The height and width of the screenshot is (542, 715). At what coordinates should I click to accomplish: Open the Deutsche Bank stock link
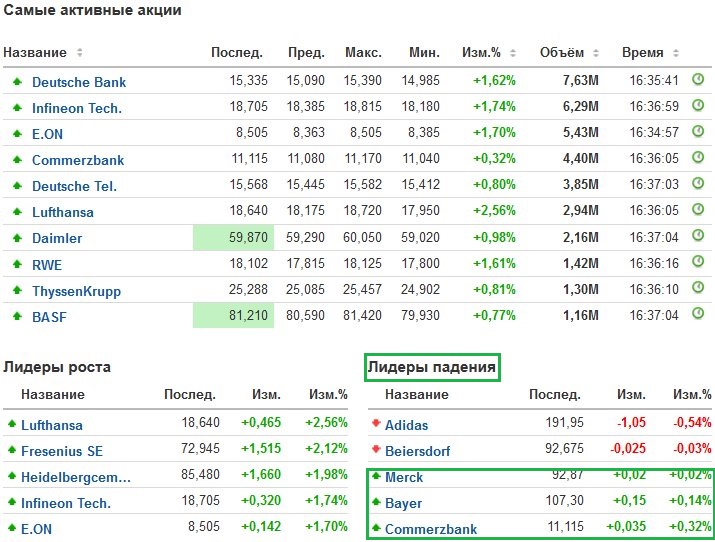79,82
